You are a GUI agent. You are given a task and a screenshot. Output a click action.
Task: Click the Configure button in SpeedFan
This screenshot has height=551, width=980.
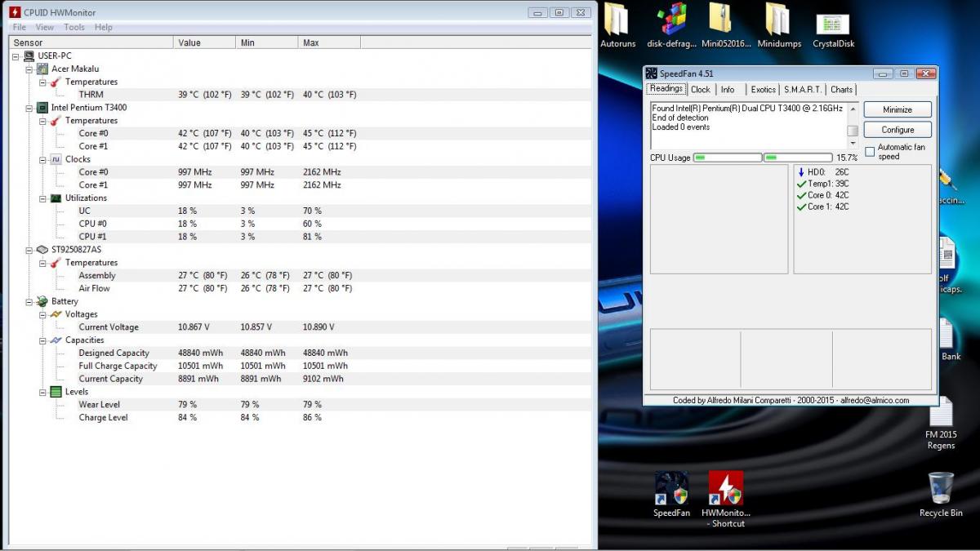coord(898,130)
